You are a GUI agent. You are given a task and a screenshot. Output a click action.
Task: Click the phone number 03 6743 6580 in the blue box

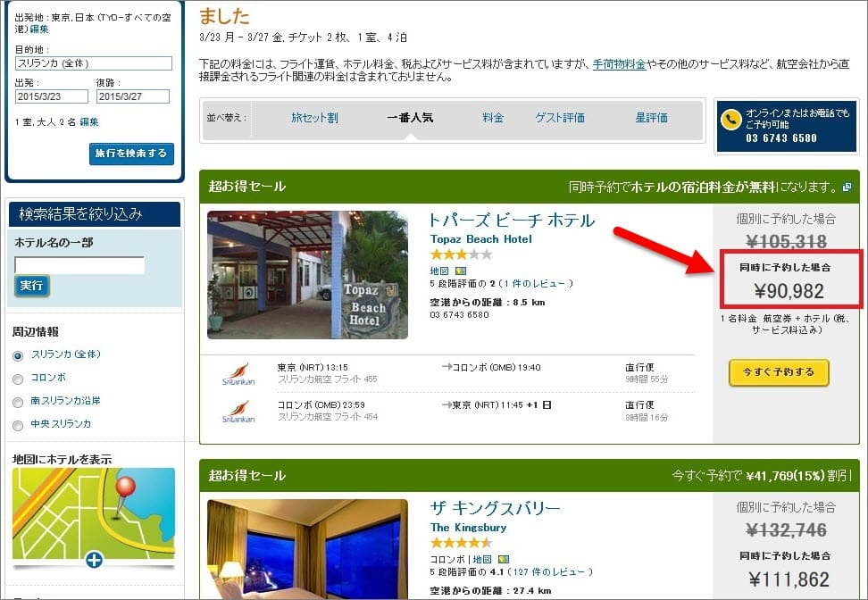(x=781, y=138)
